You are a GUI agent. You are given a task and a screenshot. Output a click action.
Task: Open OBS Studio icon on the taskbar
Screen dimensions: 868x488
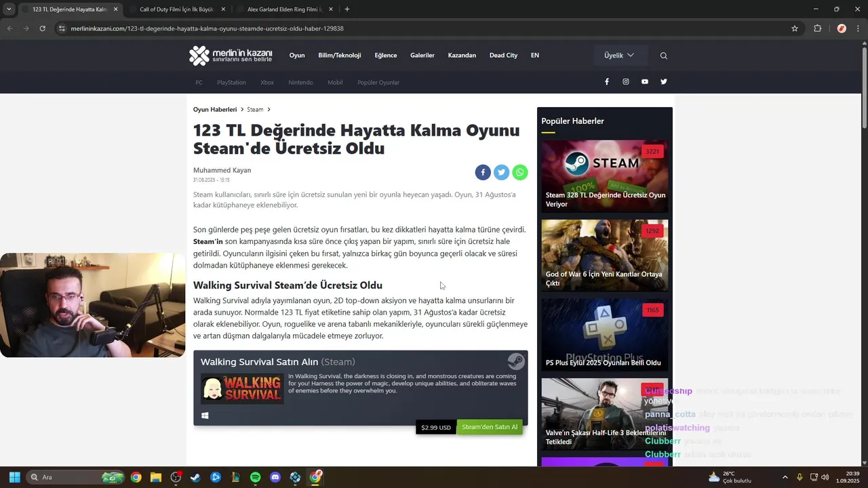coord(176,477)
